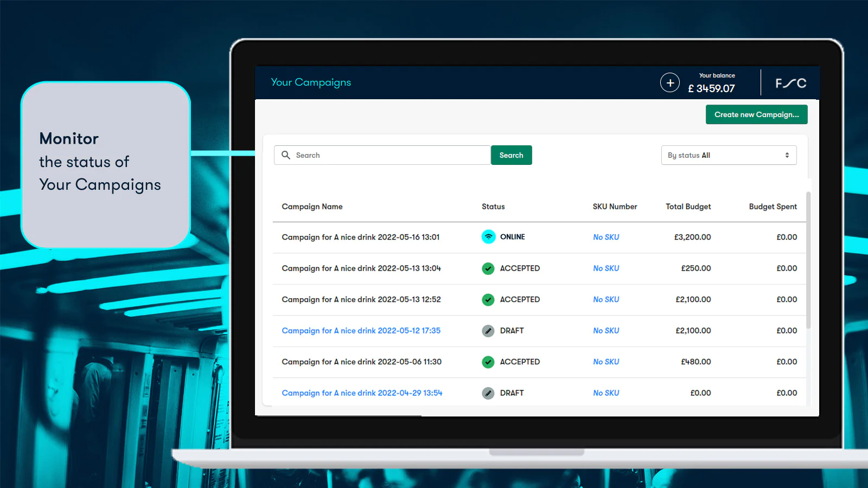Click green checkmark for 2022-05-13 12:52 campaign
The height and width of the screenshot is (488, 868).
(x=488, y=299)
